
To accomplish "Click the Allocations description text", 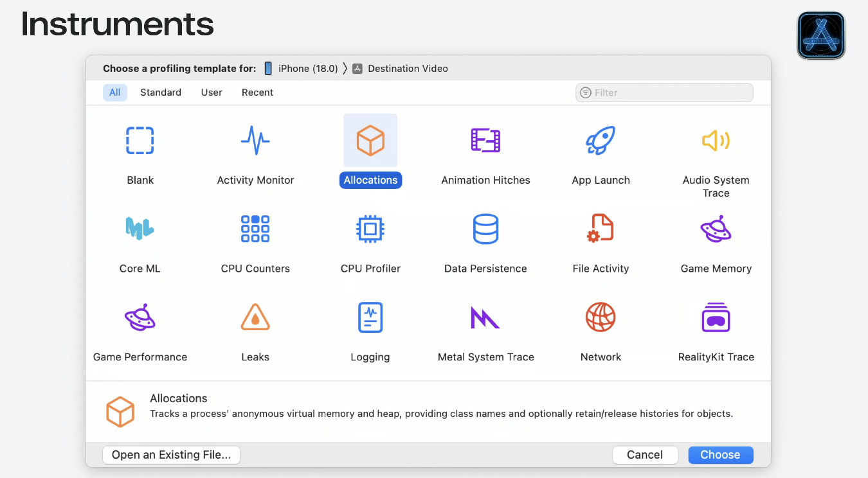I will coord(441,414).
